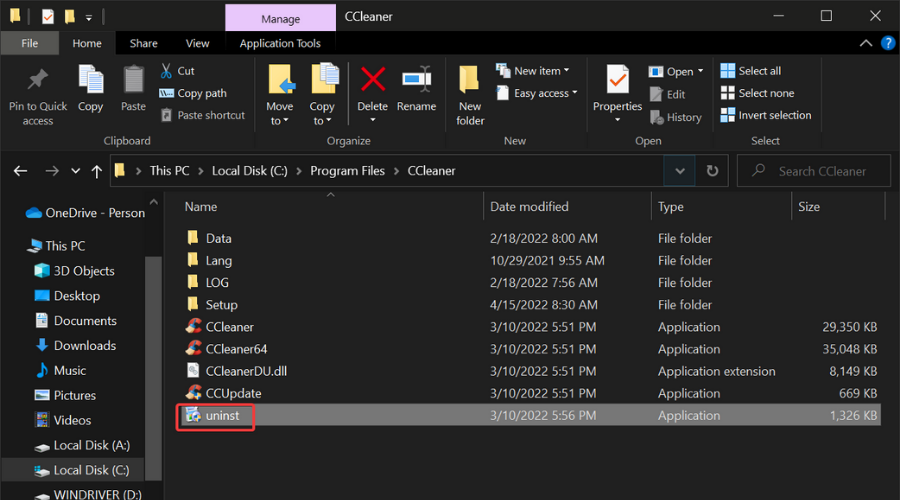Click the Rename ribbon icon
Viewport: 900px width, 500px height.
[417, 79]
